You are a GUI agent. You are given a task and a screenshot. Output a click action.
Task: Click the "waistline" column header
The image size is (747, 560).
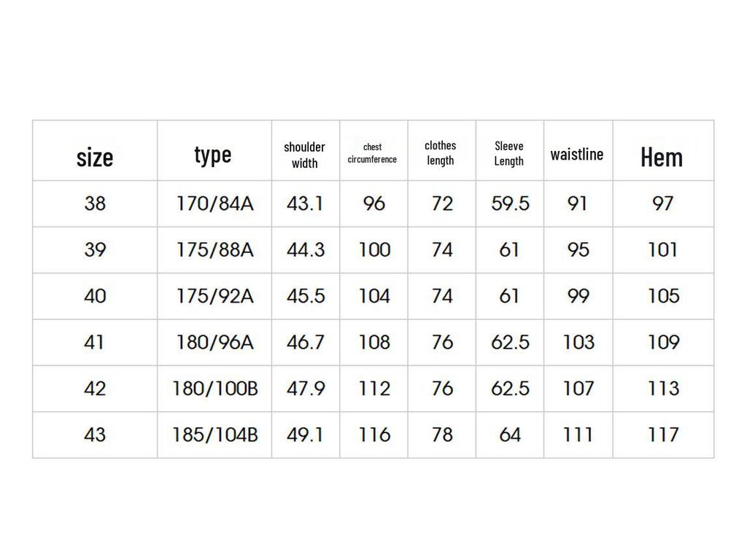coord(577,155)
